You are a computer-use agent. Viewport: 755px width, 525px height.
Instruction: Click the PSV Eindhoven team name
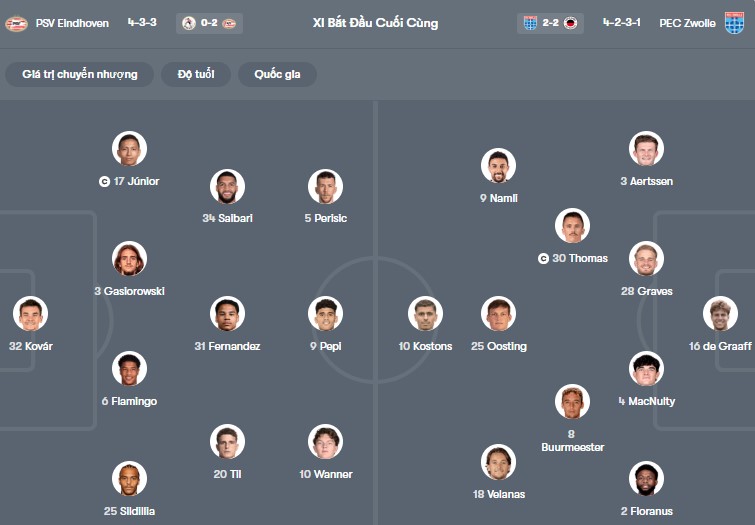[x=73, y=22]
